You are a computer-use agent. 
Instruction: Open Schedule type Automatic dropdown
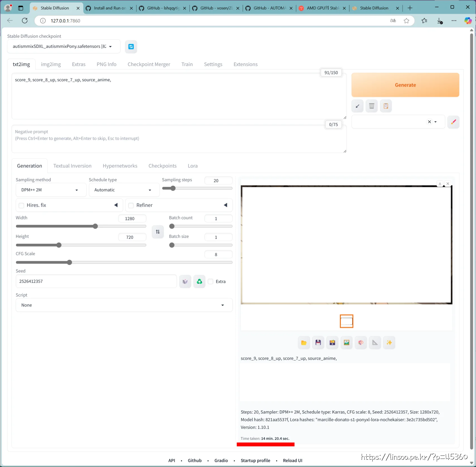point(124,190)
